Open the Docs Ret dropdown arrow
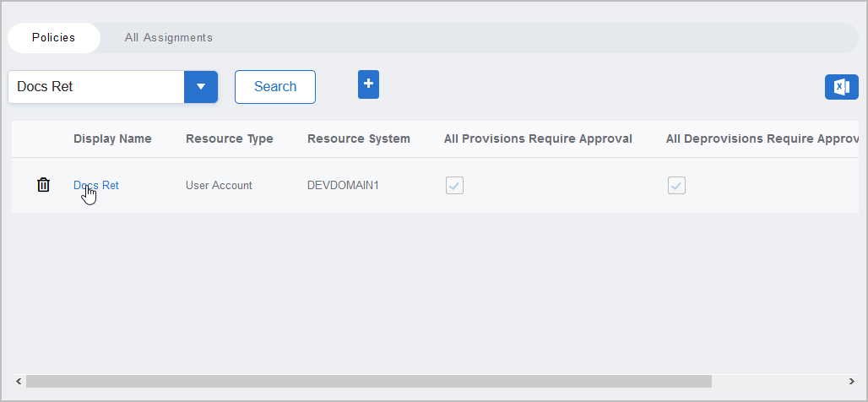This screenshot has width=868, height=402. (201, 87)
